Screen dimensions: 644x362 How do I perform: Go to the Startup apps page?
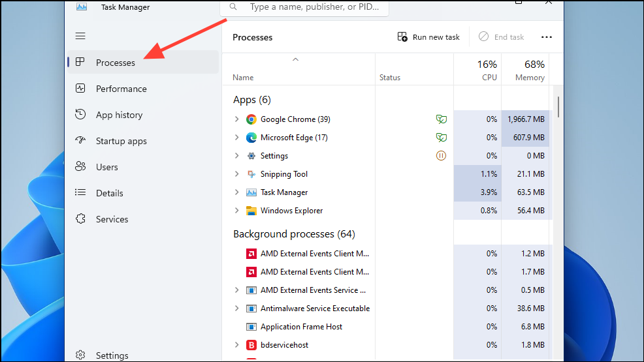point(143,141)
